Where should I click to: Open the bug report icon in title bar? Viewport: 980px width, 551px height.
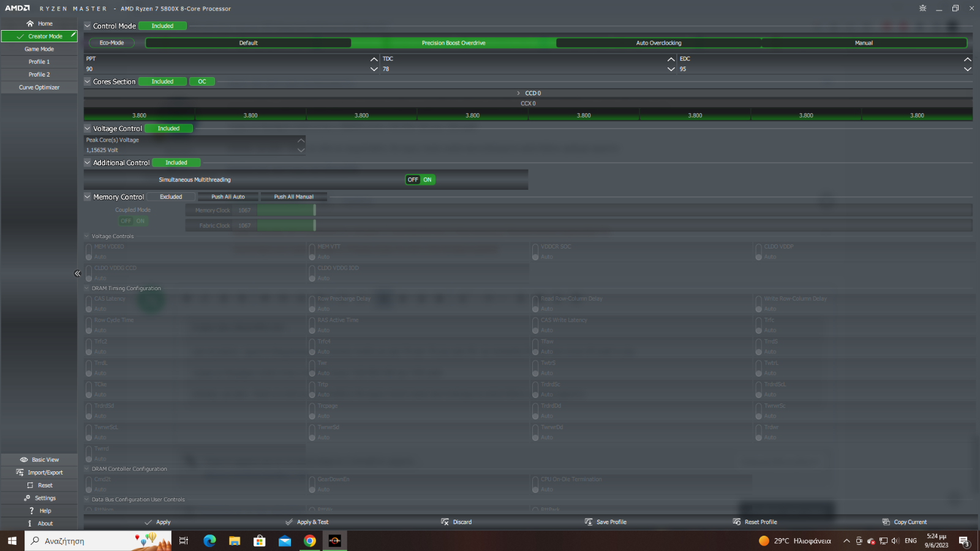922,9
